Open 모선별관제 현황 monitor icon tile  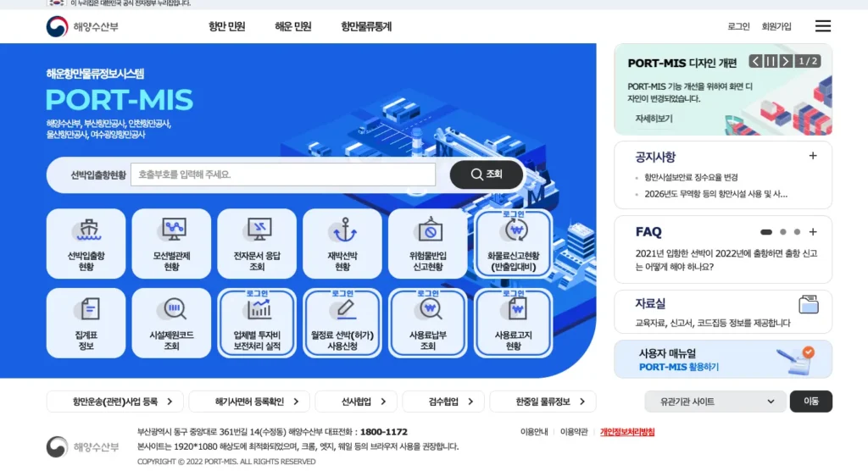click(171, 243)
